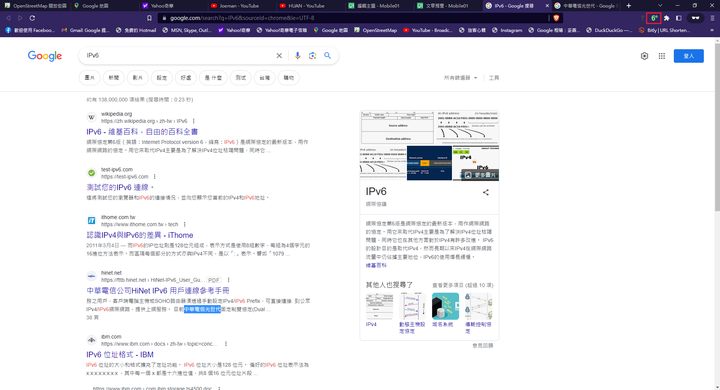Click the blue 登入 sign-in button

coord(688,56)
